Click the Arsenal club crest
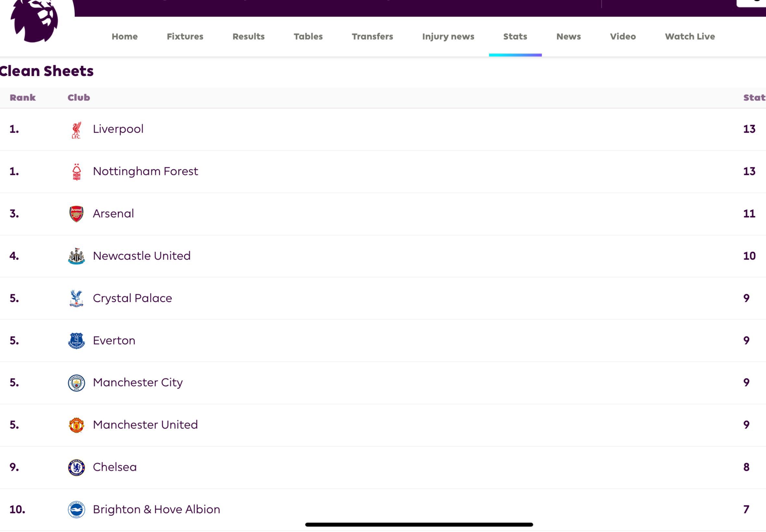The height and width of the screenshot is (532, 766). [x=76, y=214]
